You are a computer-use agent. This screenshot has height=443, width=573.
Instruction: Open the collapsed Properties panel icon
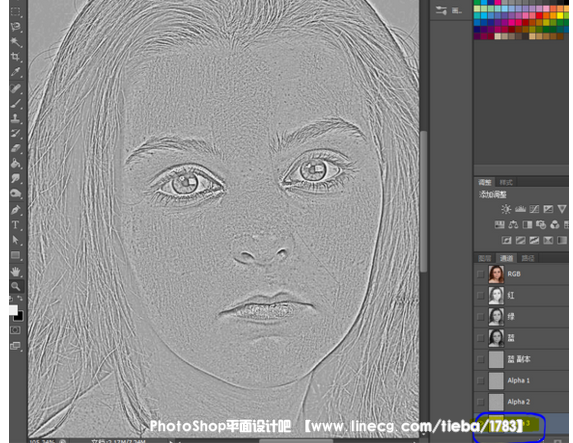click(x=441, y=11)
